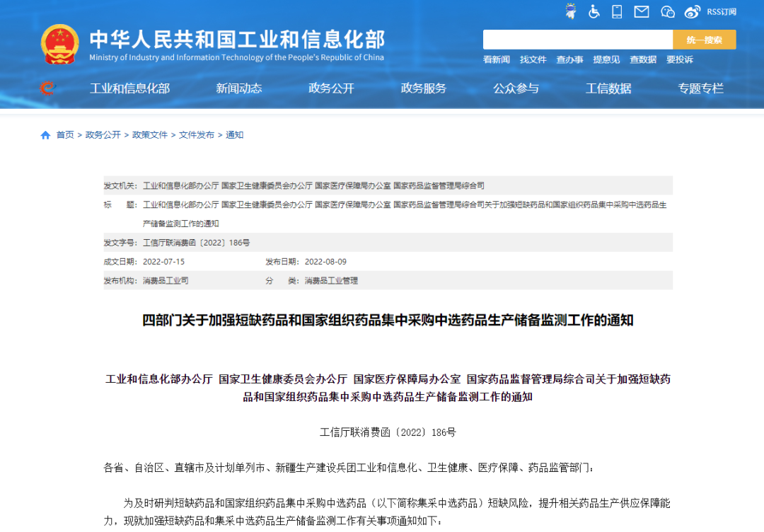
Task: Open the Weibo icon
Action: [x=693, y=12]
